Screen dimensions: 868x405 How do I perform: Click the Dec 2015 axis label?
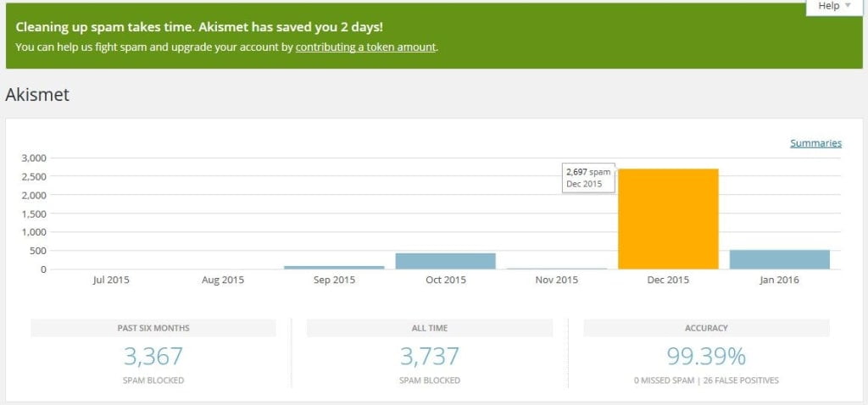[x=668, y=280]
